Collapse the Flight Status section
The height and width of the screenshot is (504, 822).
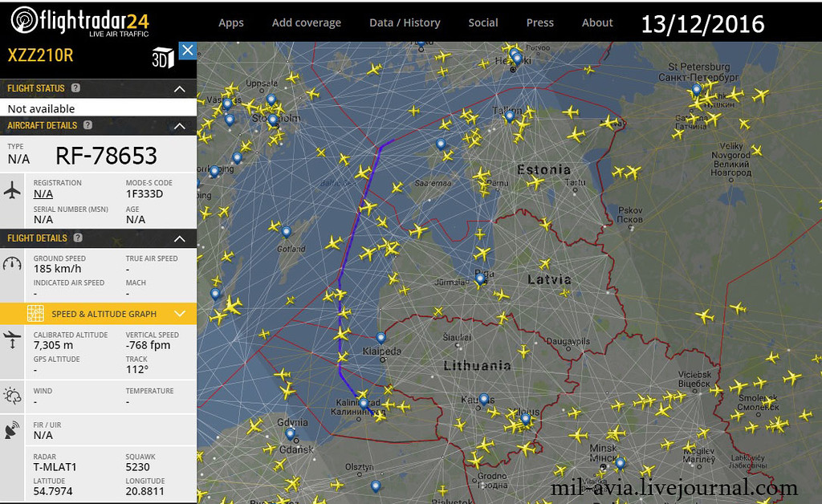[180, 88]
